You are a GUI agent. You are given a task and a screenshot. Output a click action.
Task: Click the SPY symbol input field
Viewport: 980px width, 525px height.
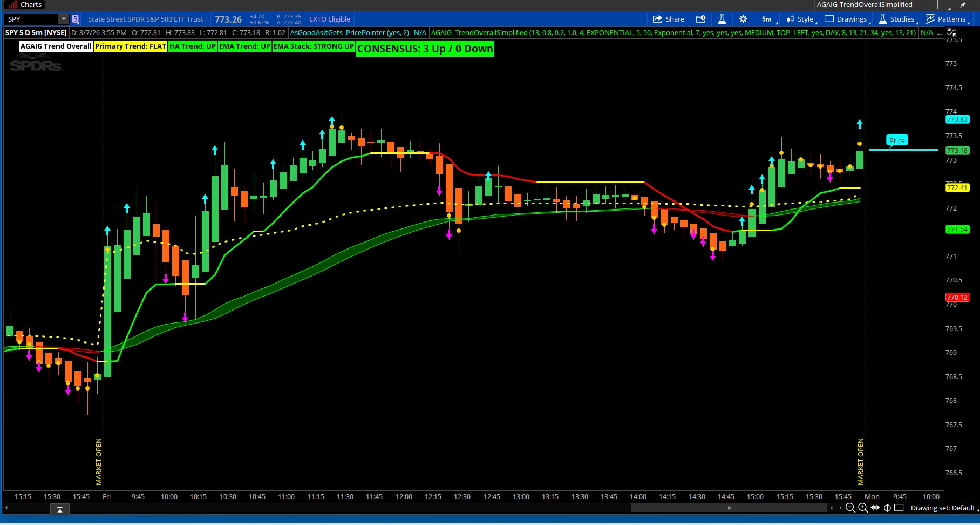click(x=31, y=19)
